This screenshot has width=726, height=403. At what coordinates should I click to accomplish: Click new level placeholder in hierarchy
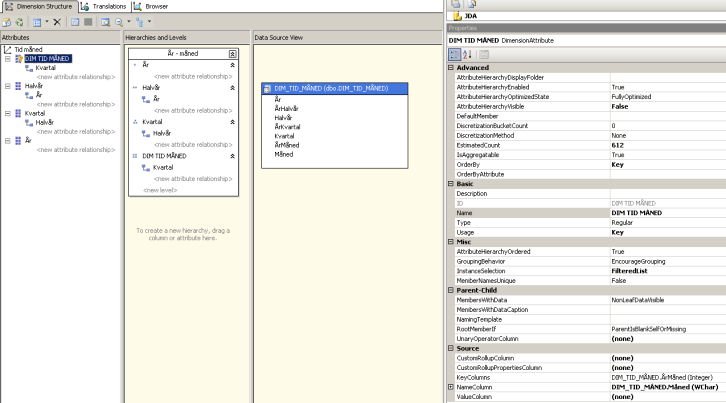tap(160, 190)
